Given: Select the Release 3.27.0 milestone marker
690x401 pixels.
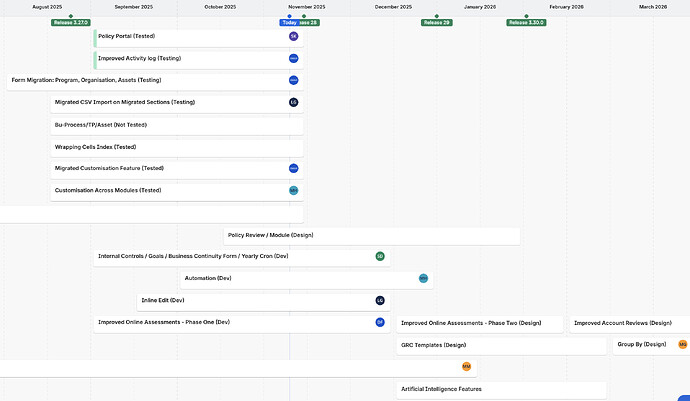Looking at the screenshot, I should click(x=71, y=22).
